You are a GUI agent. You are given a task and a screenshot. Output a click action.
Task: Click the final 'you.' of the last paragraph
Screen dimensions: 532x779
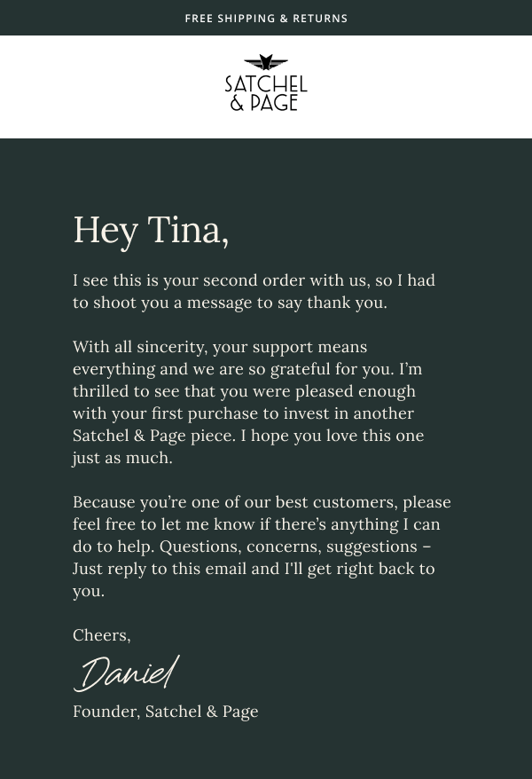tap(89, 591)
